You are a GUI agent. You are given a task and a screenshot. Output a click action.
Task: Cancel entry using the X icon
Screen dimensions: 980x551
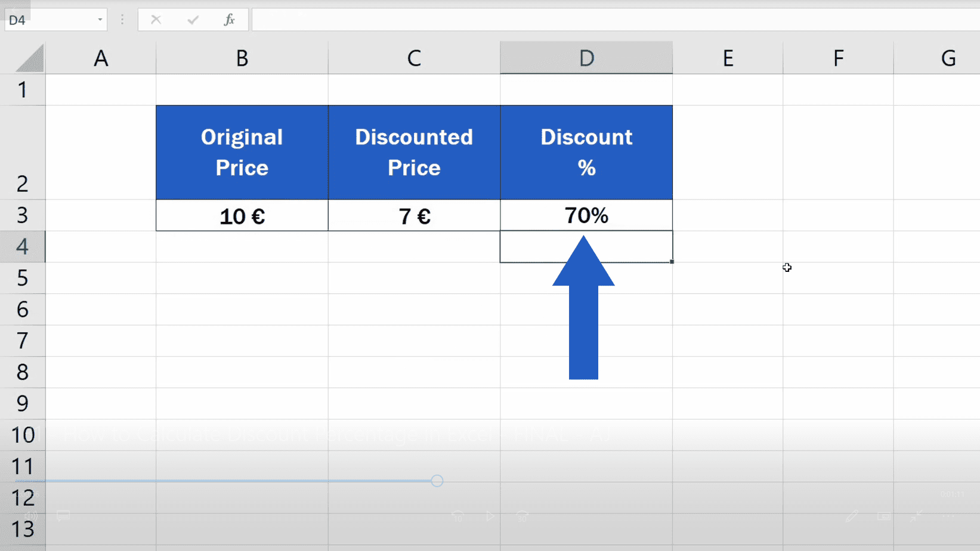(155, 19)
